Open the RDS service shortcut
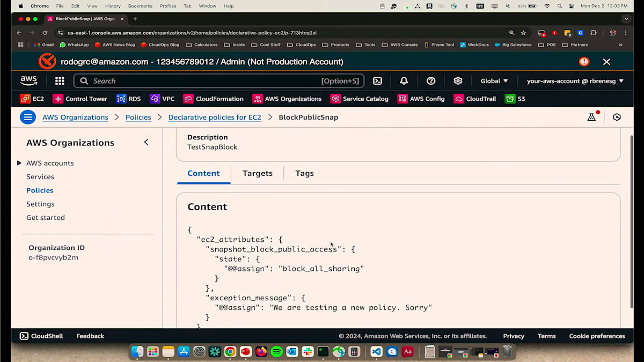 coord(128,99)
